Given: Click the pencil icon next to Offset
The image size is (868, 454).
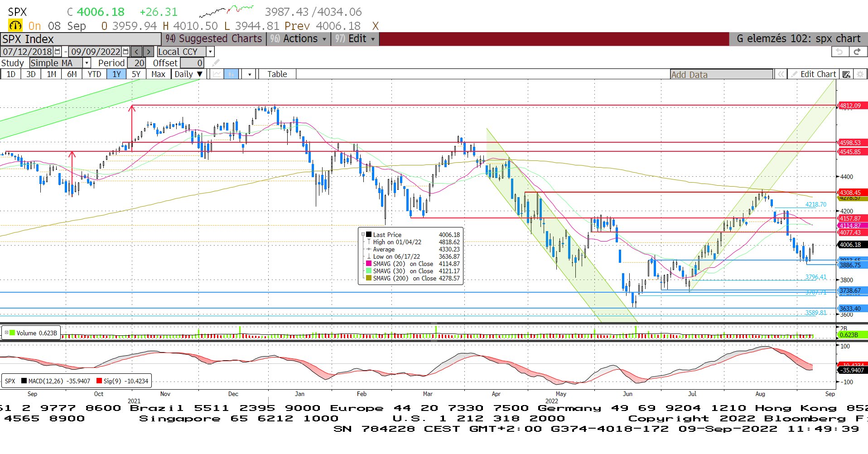Looking at the screenshot, I should pos(216,63).
